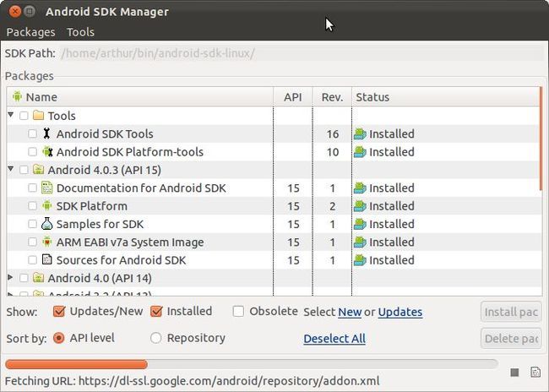Click Installed status icon for Documentation row
The image size is (549, 392).
[x=360, y=188]
